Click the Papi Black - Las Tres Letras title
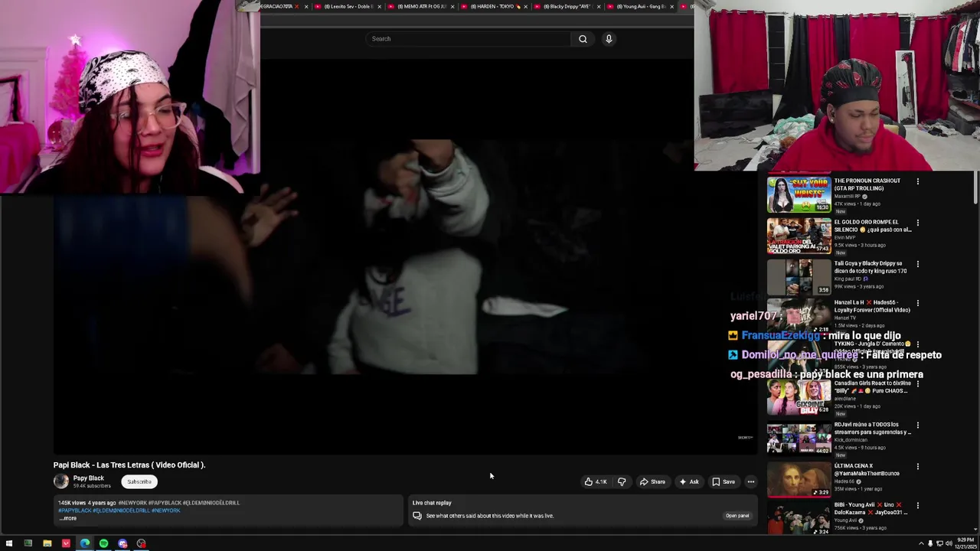Viewport: 980px width, 551px height. coord(129,465)
